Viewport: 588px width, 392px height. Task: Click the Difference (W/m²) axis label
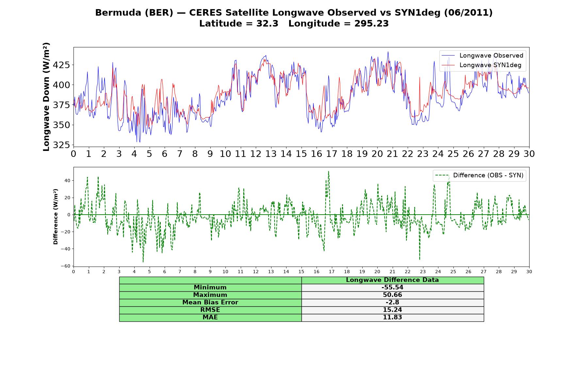(56, 217)
